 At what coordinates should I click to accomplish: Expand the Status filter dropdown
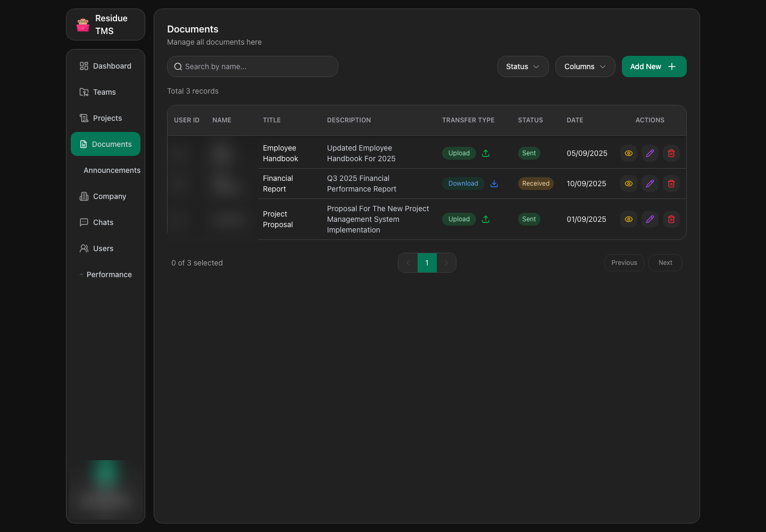point(523,66)
